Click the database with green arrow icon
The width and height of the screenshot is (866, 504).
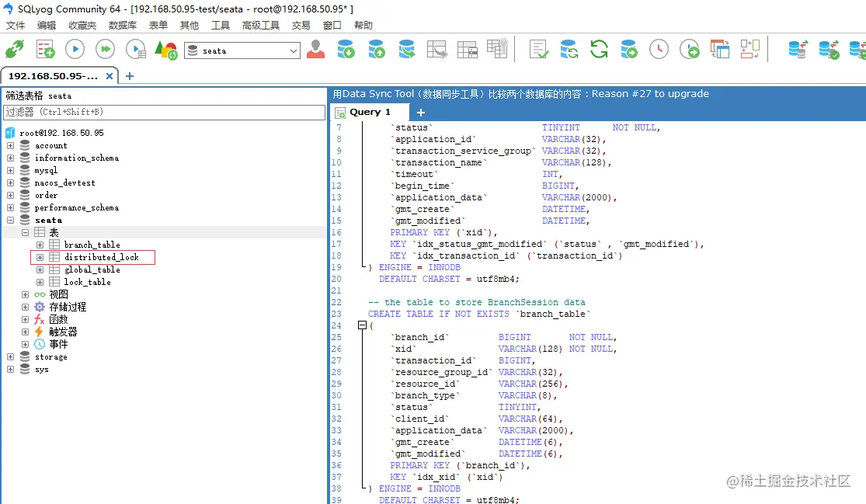point(629,50)
